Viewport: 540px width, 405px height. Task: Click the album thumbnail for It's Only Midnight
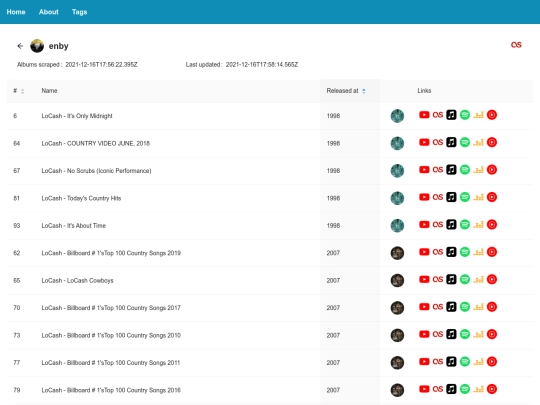397,116
